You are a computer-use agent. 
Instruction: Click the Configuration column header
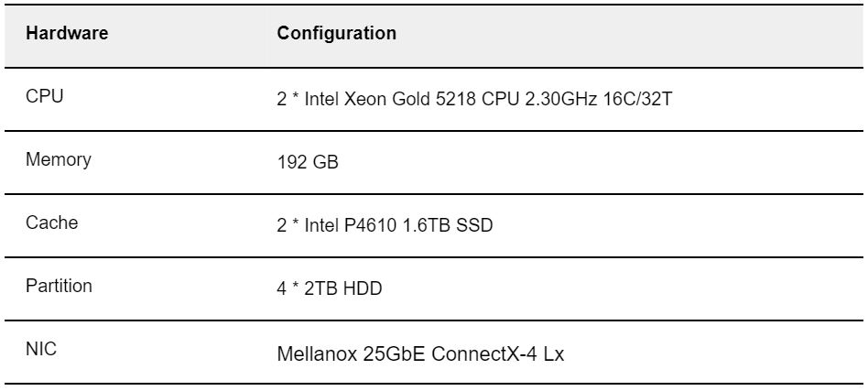click(337, 33)
